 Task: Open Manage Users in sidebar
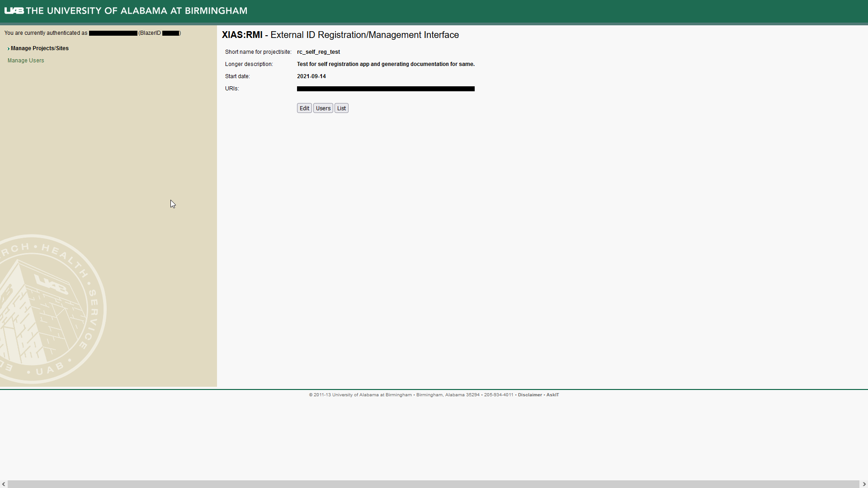click(26, 61)
